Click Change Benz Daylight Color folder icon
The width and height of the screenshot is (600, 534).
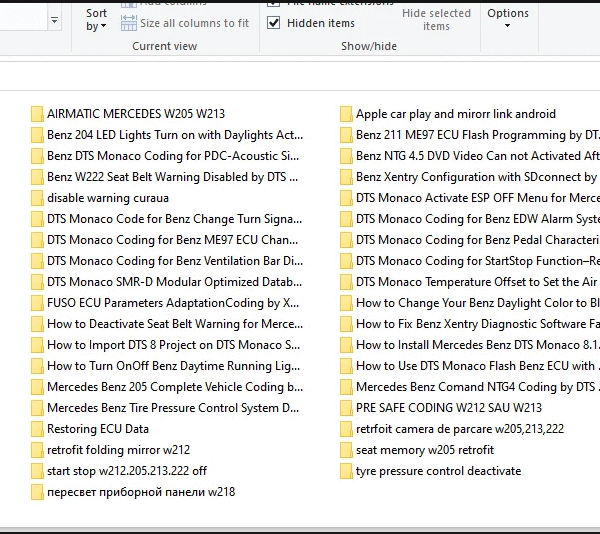346,303
